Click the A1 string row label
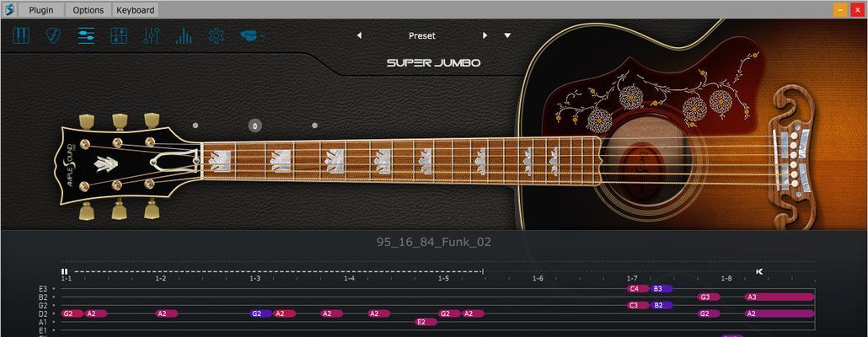The height and width of the screenshot is (337, 868). point(43,322)
